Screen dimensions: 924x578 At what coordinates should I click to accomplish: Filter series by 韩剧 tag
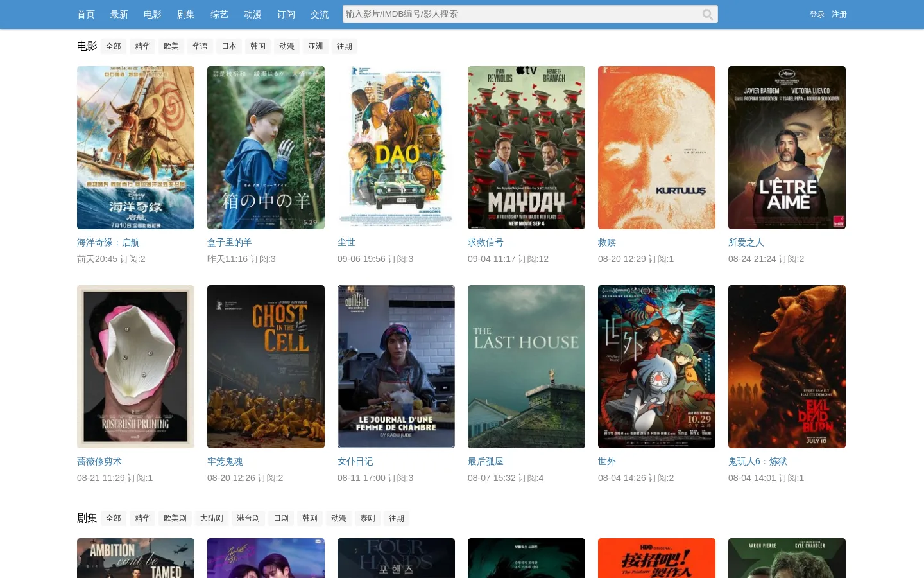tap(310, 518)
